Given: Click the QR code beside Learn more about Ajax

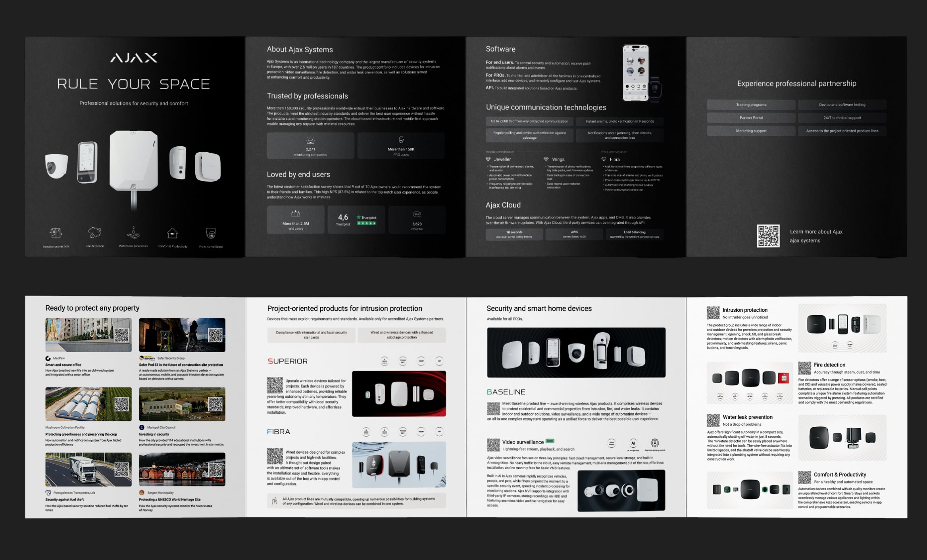Looking at the screenshot, I should click(x=768, y=236).
